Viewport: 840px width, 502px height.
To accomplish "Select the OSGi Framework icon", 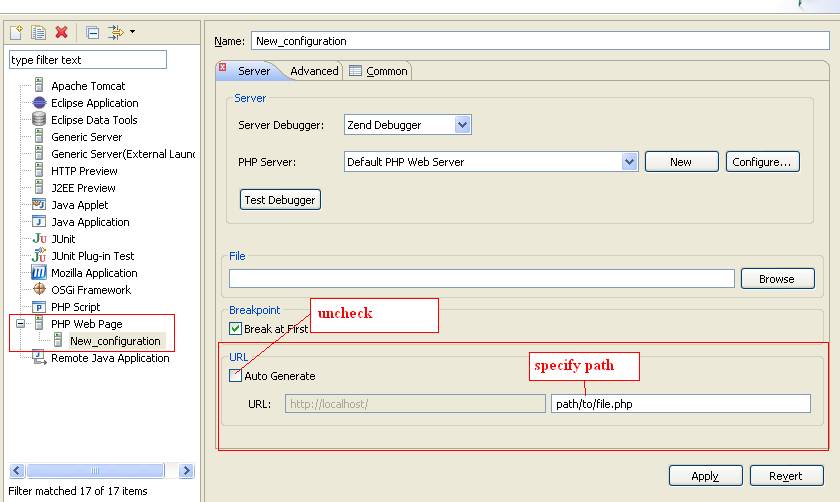I will coord(39,289).
